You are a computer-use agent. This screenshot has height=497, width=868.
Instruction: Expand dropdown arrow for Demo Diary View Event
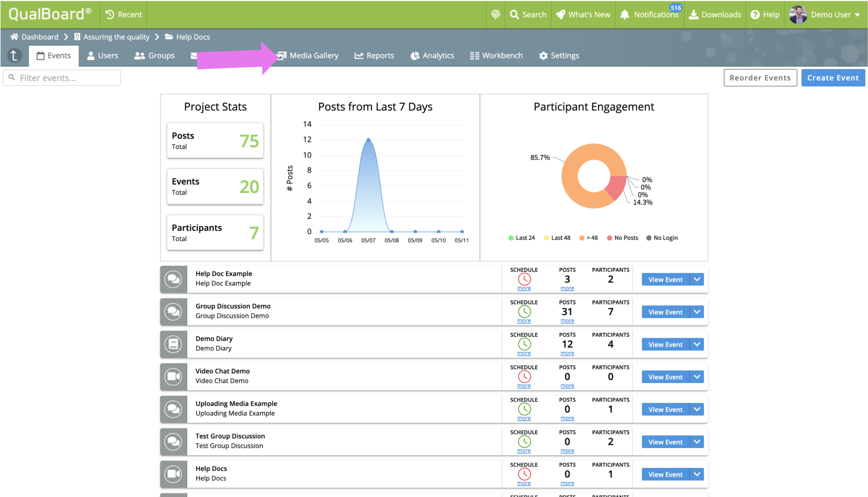coord(697,344)
